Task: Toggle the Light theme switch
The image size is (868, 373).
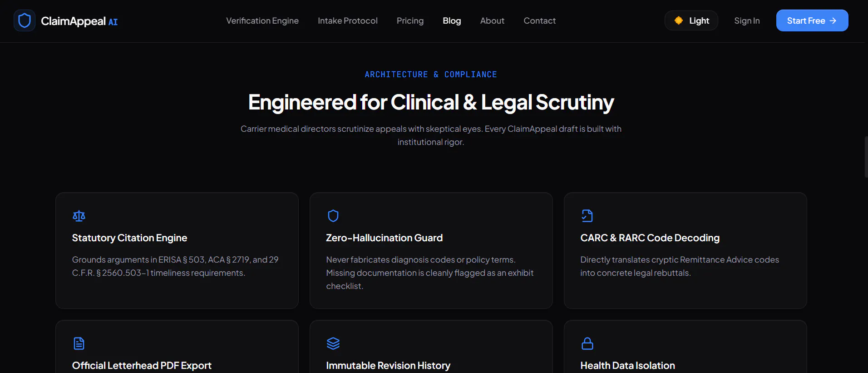Action: pyautogui.click(x=691, y=20)
